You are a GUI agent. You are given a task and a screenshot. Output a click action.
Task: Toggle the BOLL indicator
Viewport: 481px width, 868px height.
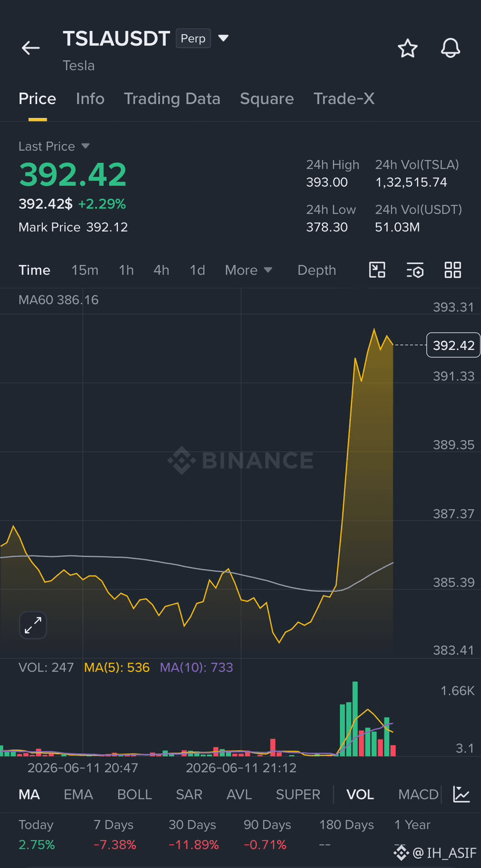134,794
